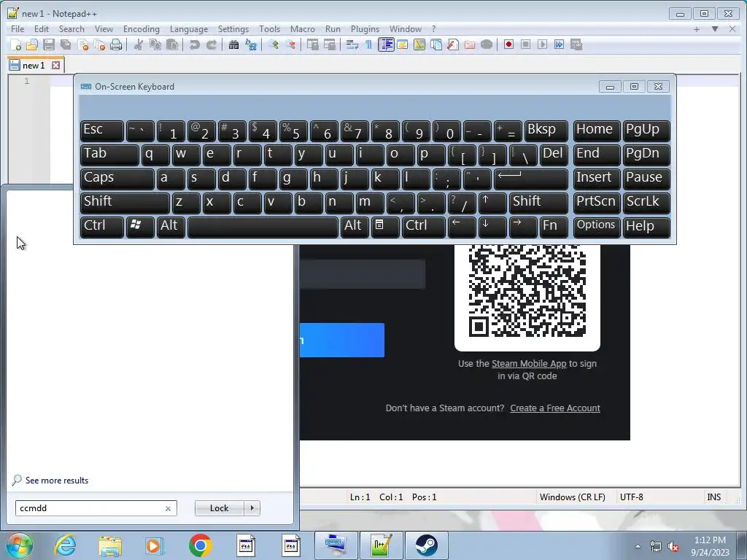Click the Zoom Out toolbar icon
747x560 pixels.
click(290, 44)
